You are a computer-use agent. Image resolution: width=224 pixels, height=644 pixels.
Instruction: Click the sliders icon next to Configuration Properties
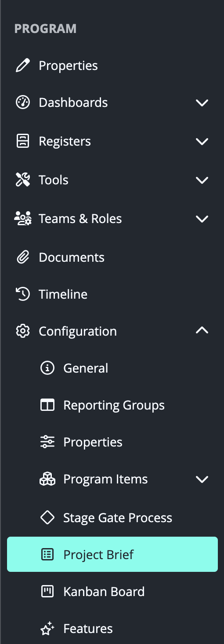tap(47, 442)
